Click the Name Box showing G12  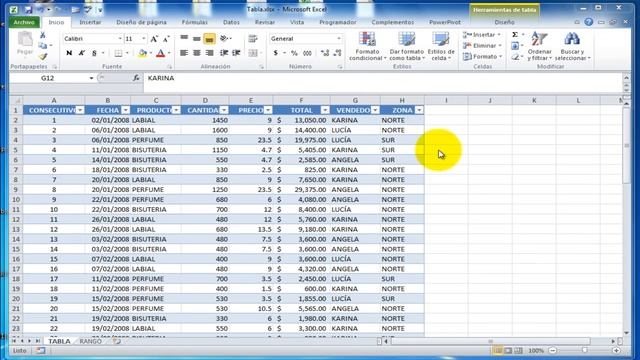pyautogui.click(x=48, y=78)
